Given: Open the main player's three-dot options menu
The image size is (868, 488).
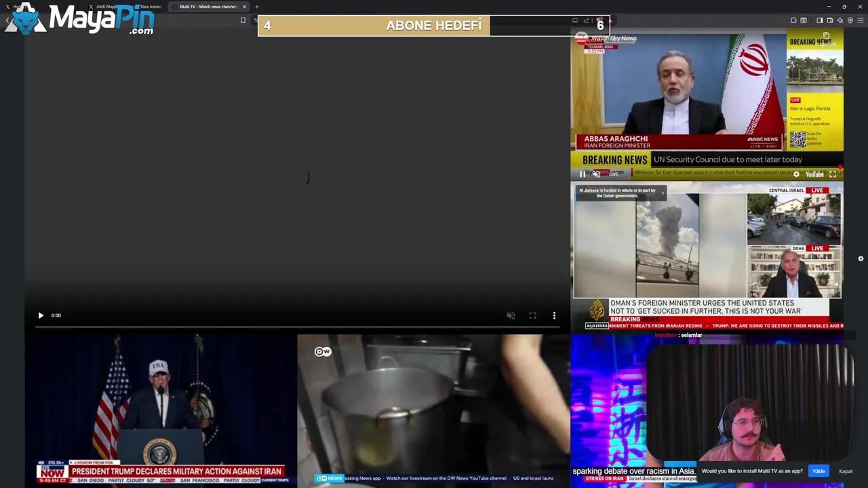Looking at the screenshot, I should pyautogui.click(x=554, y=315).
